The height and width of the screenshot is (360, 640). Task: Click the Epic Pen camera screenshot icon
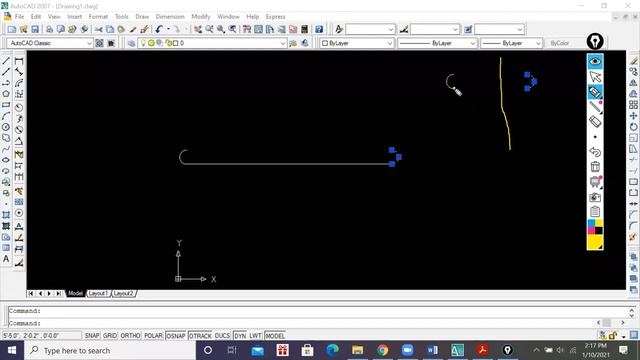point(595,197)
